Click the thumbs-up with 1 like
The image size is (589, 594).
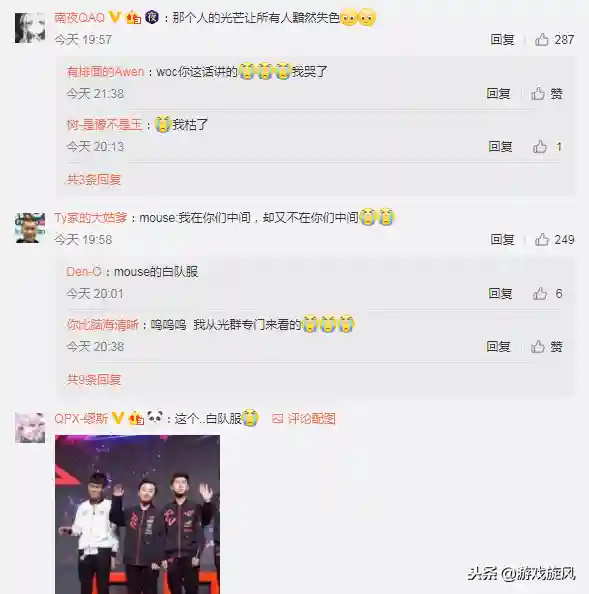(539, 147)
